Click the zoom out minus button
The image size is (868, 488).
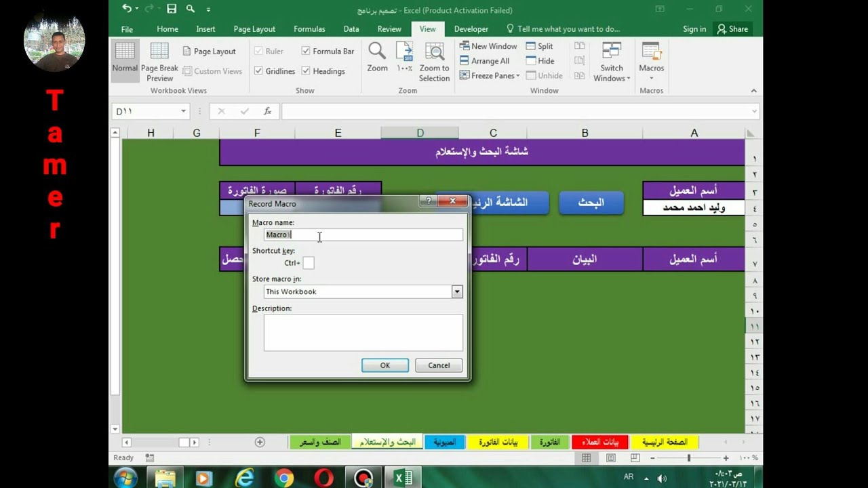[654, 458]
